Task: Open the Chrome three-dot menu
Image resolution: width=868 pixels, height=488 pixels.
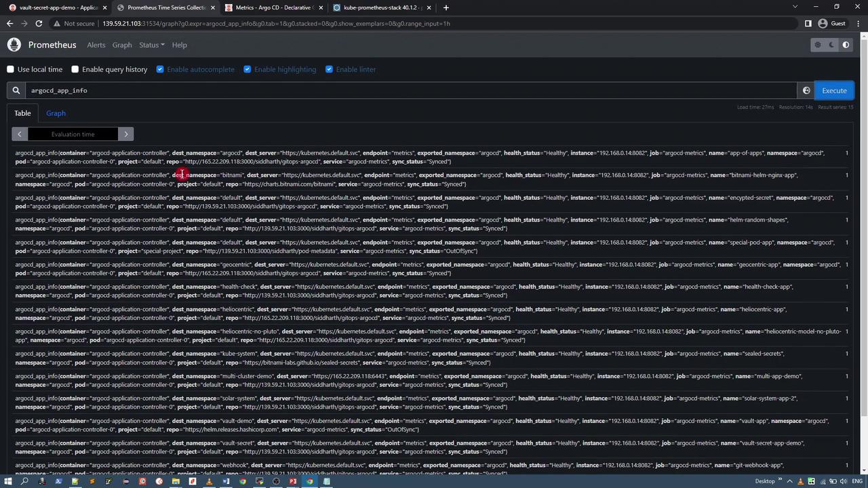Action: [x=858, y=23]
